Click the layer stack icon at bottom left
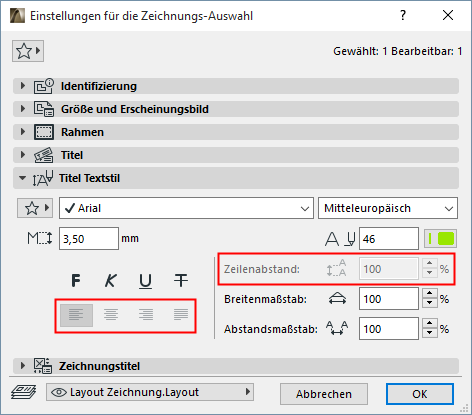 24,392
